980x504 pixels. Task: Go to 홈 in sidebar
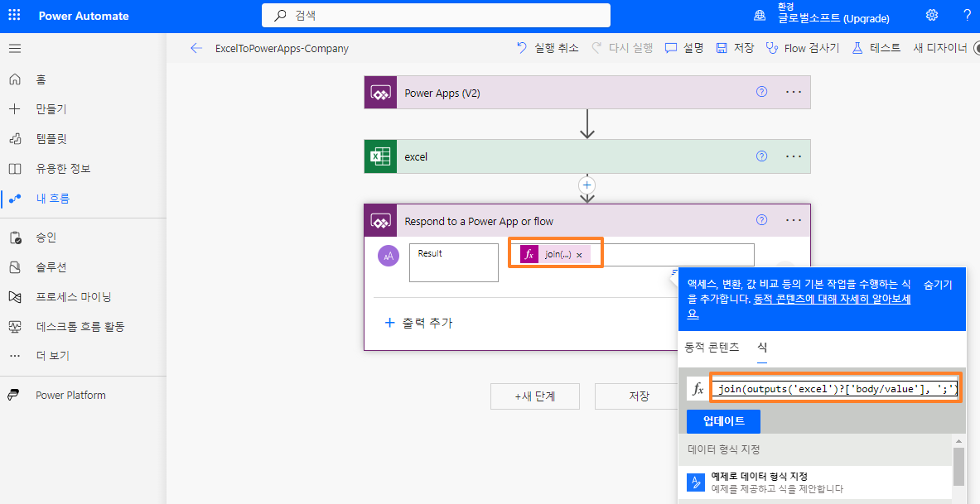coord(41,79)
